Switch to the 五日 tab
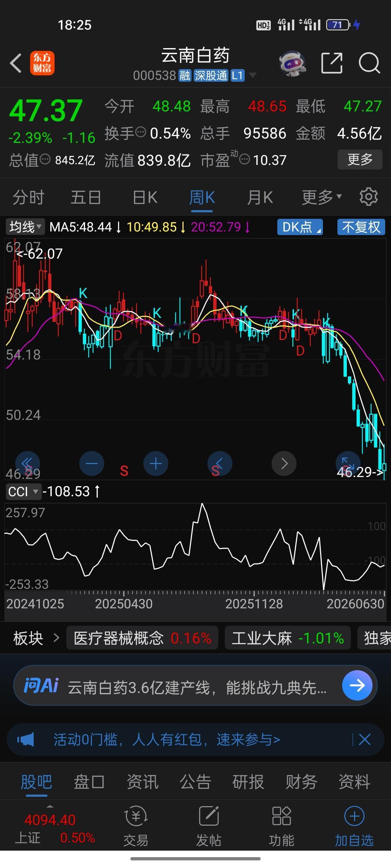This screenshot has height=868, width=391. [86, 197]
